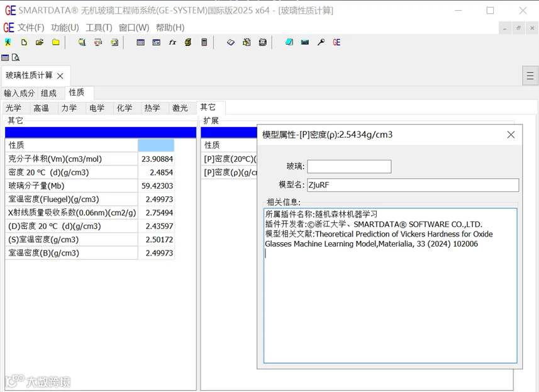Close the 玻璃性质计算 document tab
This screenshot has width=539, height=392.
(x=60, y=76)
